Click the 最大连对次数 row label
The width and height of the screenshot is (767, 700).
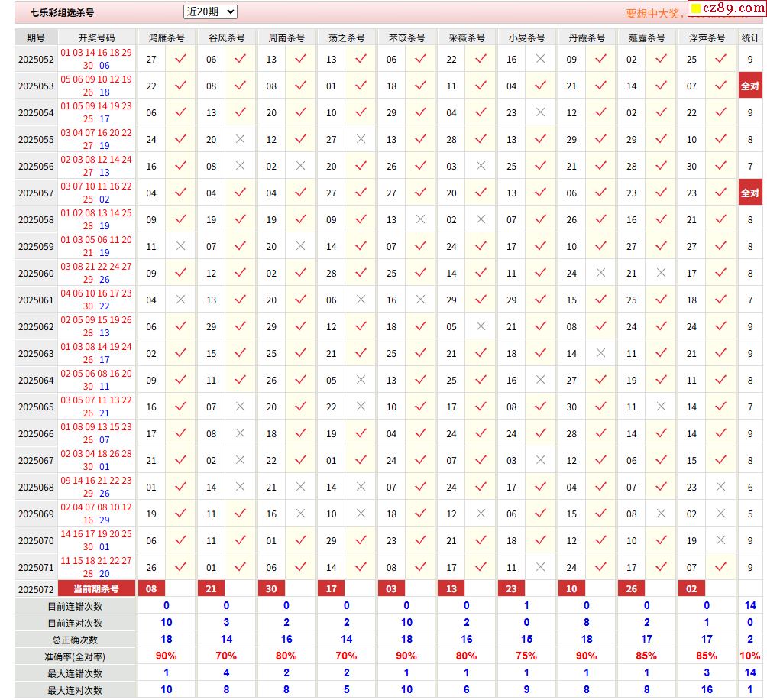75,690
